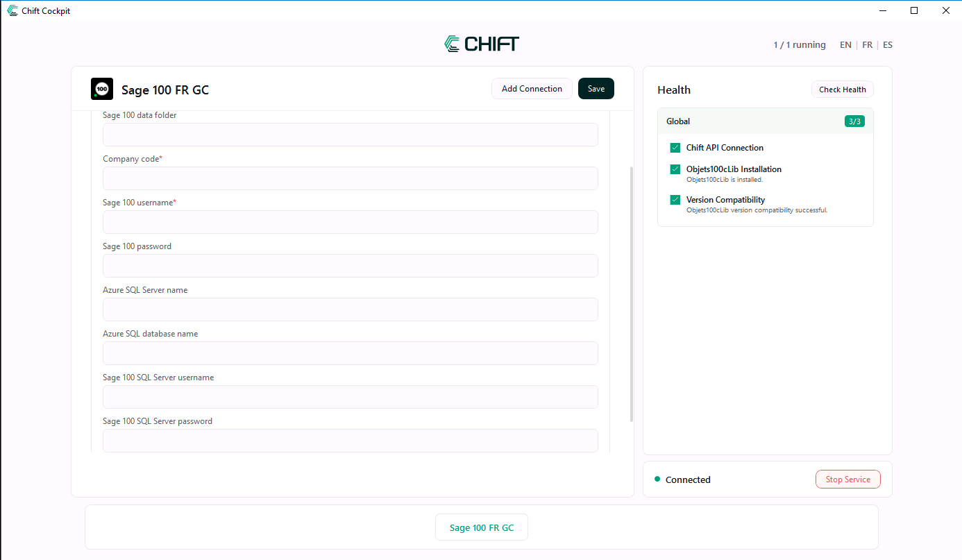Image resolution: width=962 pixels, height=560 pixels.
Task: Toggle the Version Compatibility checkbox
Action: coord(675,200)
